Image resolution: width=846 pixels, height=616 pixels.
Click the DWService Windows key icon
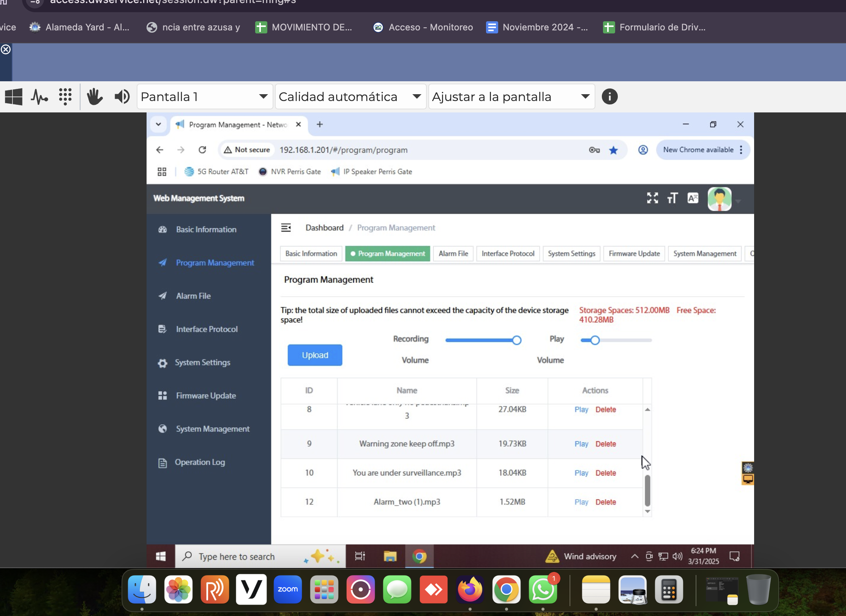(x=14, y=97)
